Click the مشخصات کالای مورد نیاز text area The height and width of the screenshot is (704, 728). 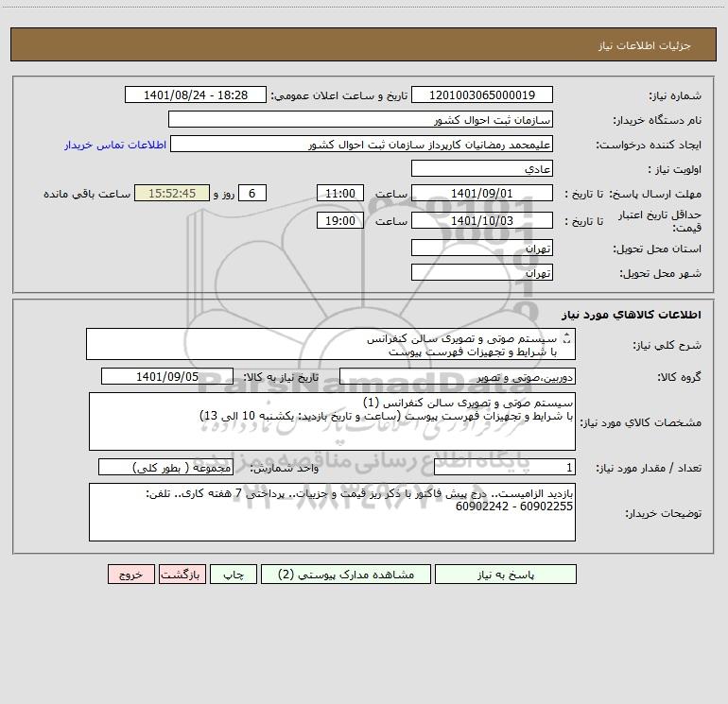pyautogui.click(x=332, y=421)
